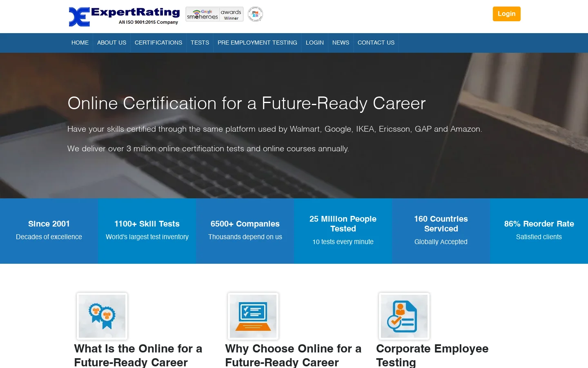Open the About Us menu item
This screenshot has height=368, width=588.
pyautogui.click(x=111, y=43)
